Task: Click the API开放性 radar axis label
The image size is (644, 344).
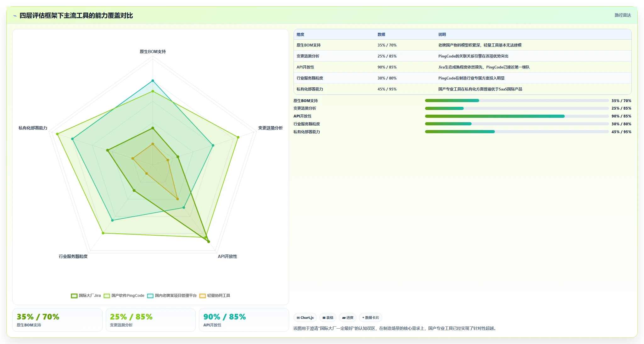Action: (x=227, y=256)
